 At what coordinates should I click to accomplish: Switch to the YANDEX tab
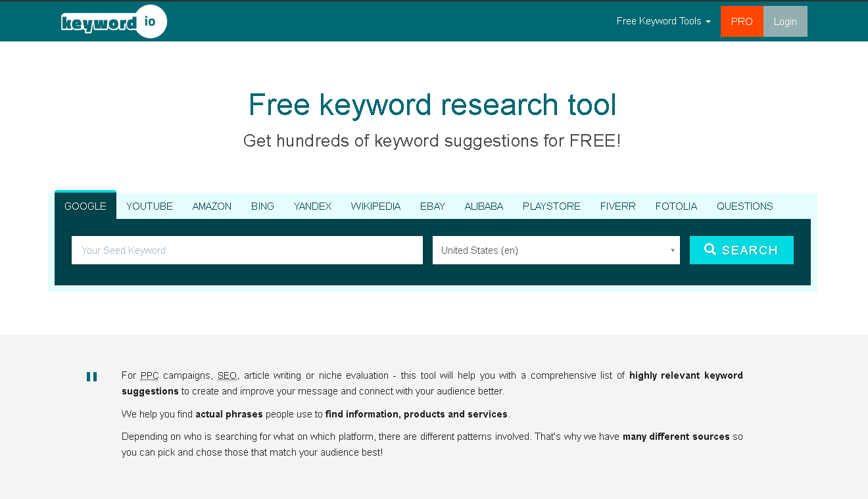pos(312,206)
